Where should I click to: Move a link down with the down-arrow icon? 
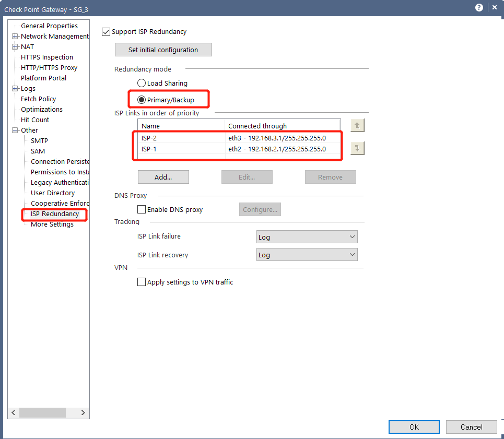pos(357,148)
